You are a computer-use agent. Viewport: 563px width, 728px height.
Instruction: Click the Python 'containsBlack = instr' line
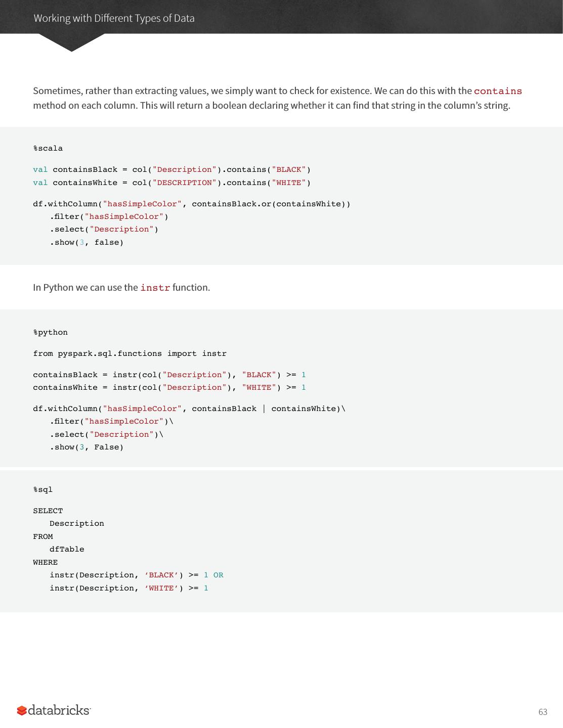pos(169,375)
